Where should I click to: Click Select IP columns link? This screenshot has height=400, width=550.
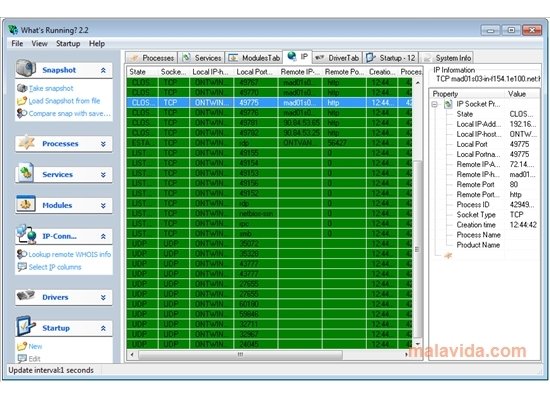click(x=55, y=267)
